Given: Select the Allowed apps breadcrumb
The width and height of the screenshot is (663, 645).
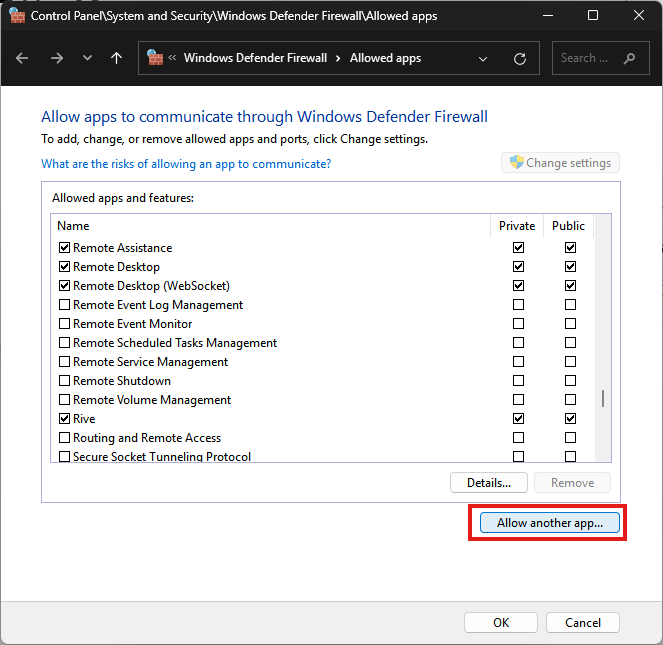Looking at the screenshot, I should click(385, 58).
